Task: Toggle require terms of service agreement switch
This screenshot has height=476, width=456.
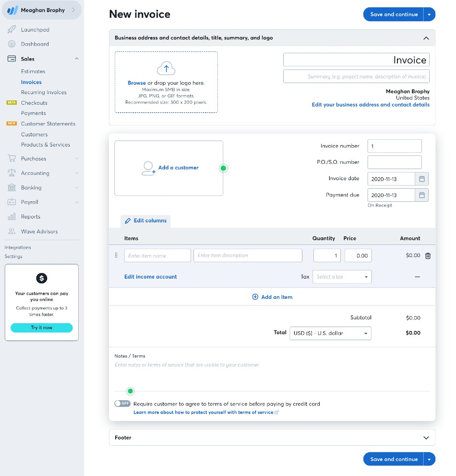Action: click(122, 403)
